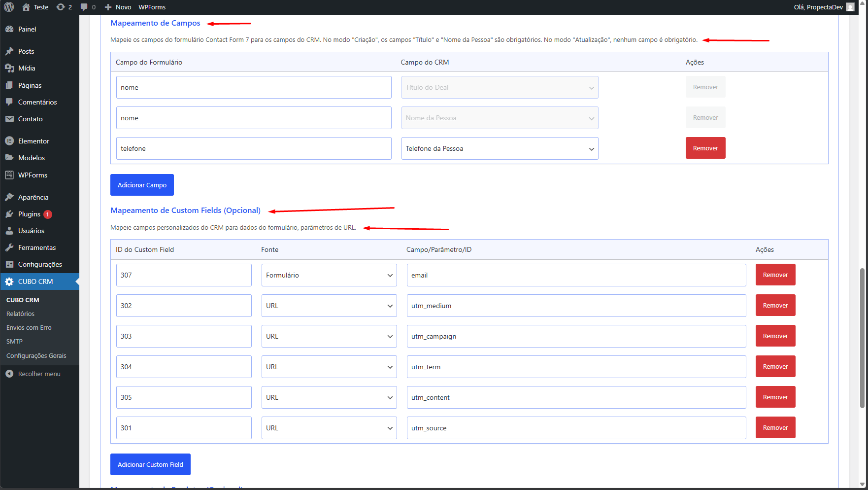Go to Envios com Erro submenu

coord(29,327)
